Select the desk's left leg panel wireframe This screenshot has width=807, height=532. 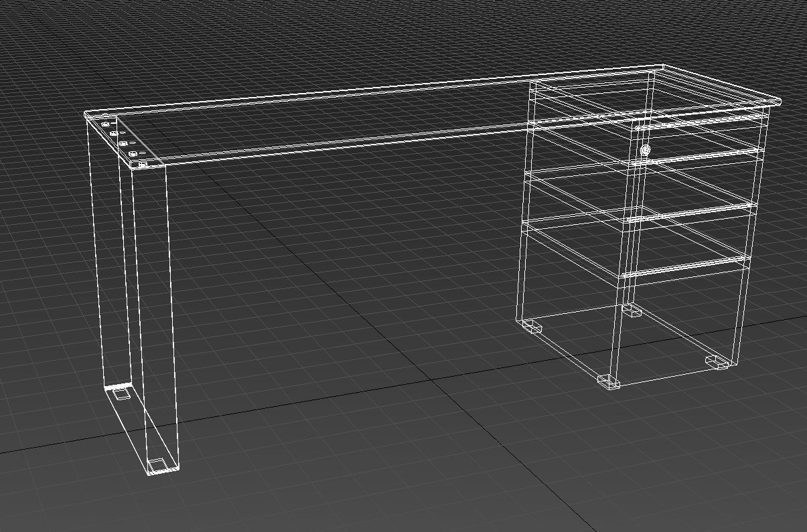coord(134,294)
